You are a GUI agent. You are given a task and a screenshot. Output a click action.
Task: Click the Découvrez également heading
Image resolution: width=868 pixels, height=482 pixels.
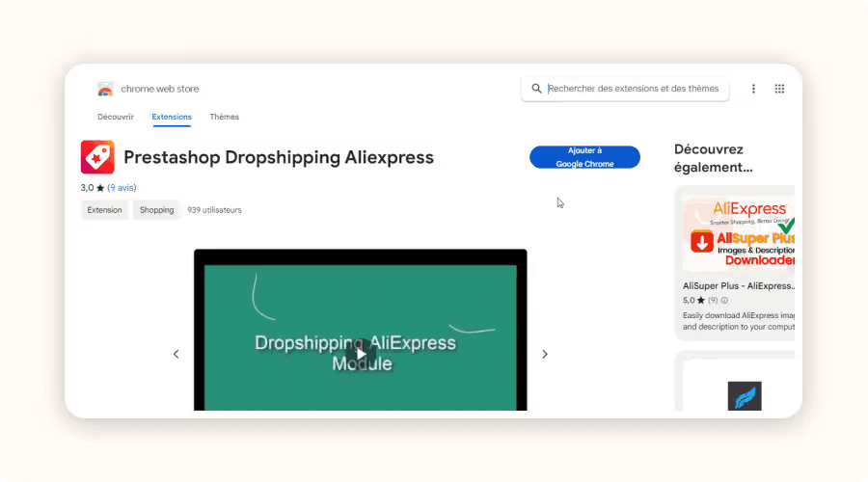click(x=713, y=158)
